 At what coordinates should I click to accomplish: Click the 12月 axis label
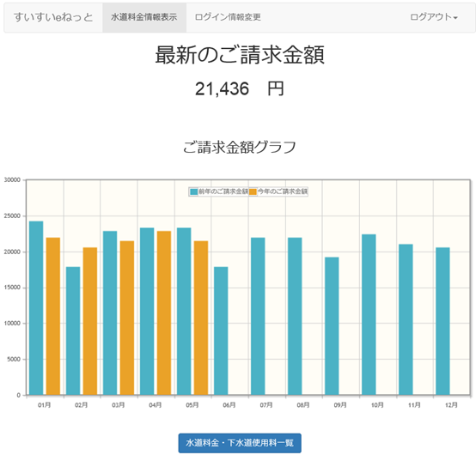pyautogui.click(x=451, y=405)
